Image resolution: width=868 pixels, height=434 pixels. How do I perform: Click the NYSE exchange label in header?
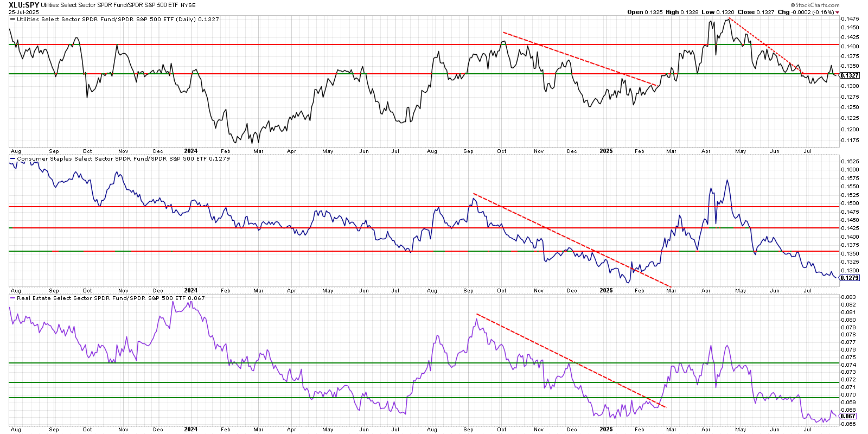click(188, 5)
